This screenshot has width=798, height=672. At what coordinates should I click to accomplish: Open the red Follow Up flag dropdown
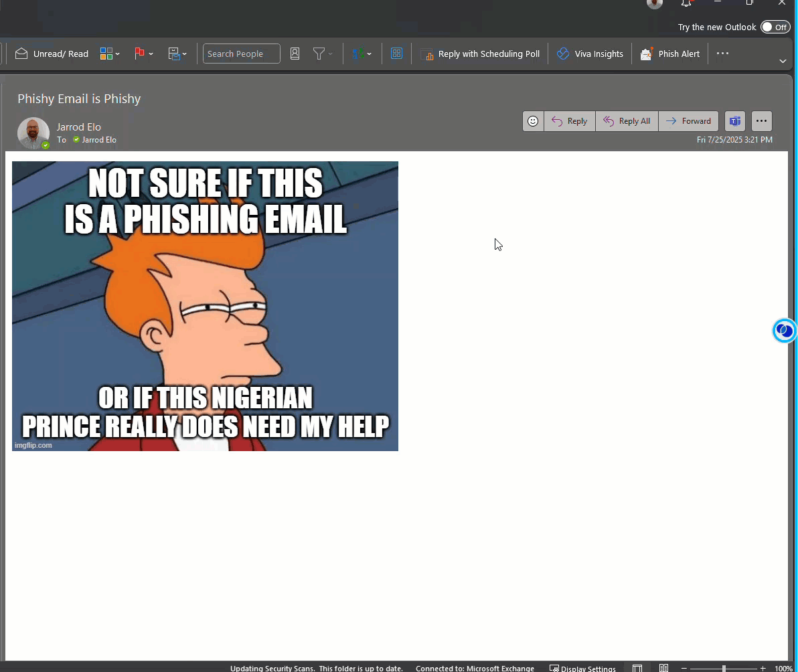[143, 54]
